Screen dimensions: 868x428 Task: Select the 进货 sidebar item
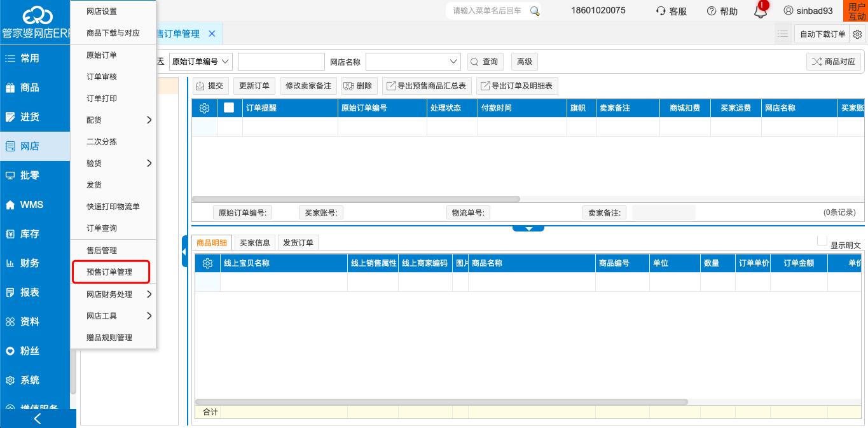pyautogui.click(x=35, y=117)
